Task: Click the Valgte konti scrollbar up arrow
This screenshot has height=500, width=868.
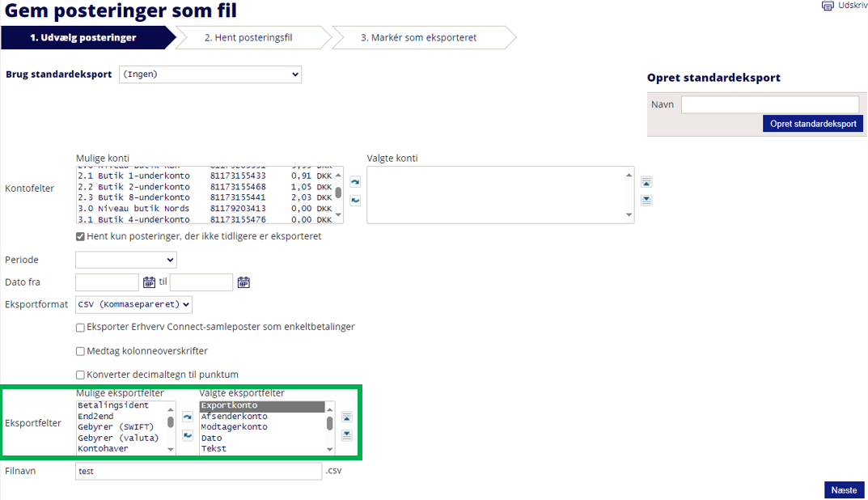Action: click(x=629, y=175)
